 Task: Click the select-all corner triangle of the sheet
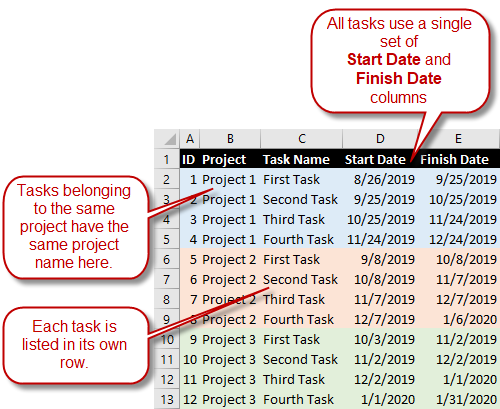pos(167,139)
